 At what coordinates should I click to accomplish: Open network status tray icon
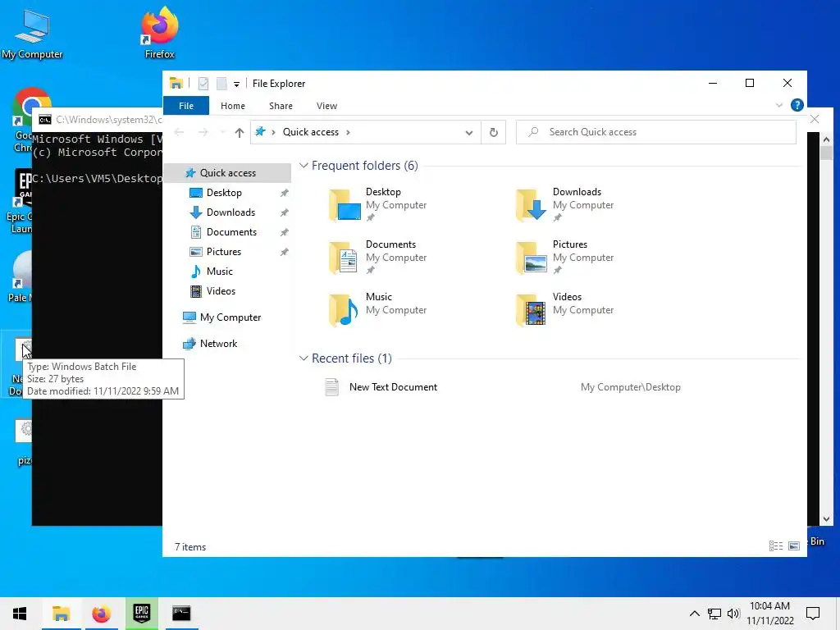(714, 614)
